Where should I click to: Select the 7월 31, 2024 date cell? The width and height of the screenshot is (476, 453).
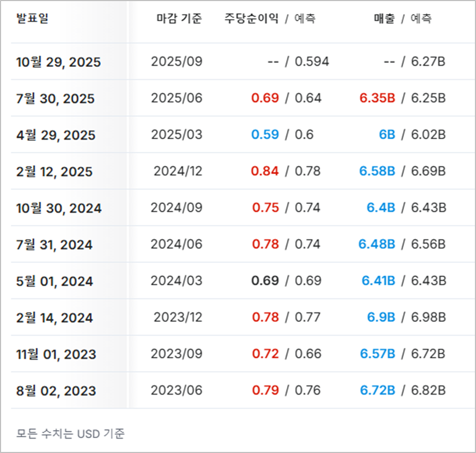click(x=54, y=244)
